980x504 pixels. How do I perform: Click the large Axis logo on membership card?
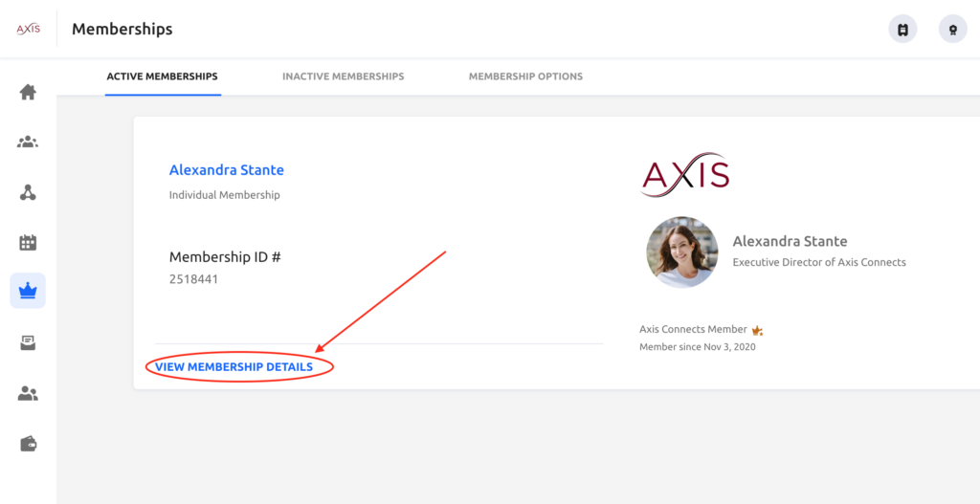click(684, 174)
